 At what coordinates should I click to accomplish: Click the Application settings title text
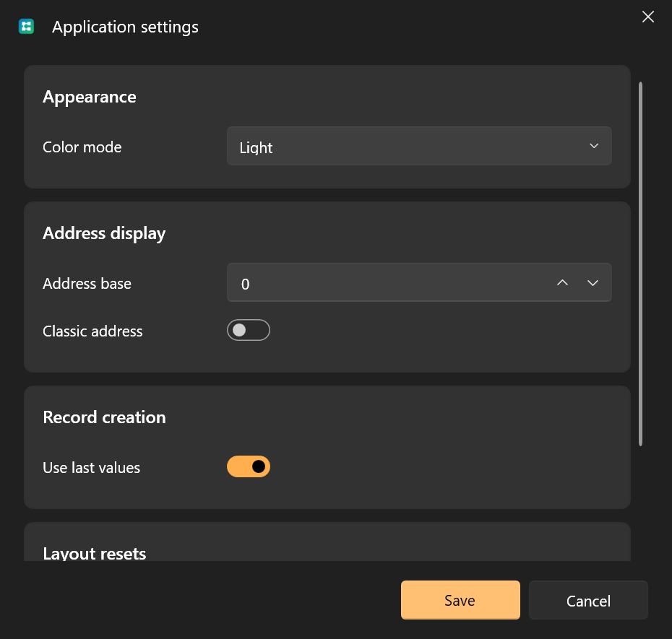(125, 27)
